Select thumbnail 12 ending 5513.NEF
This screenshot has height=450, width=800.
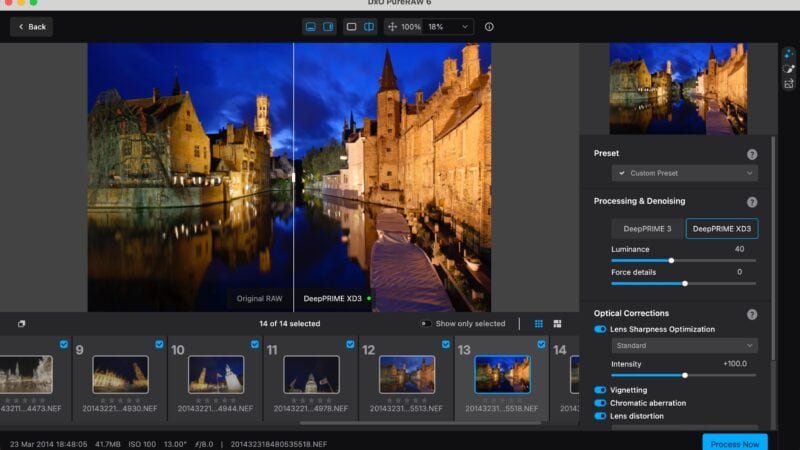(407, 374)
